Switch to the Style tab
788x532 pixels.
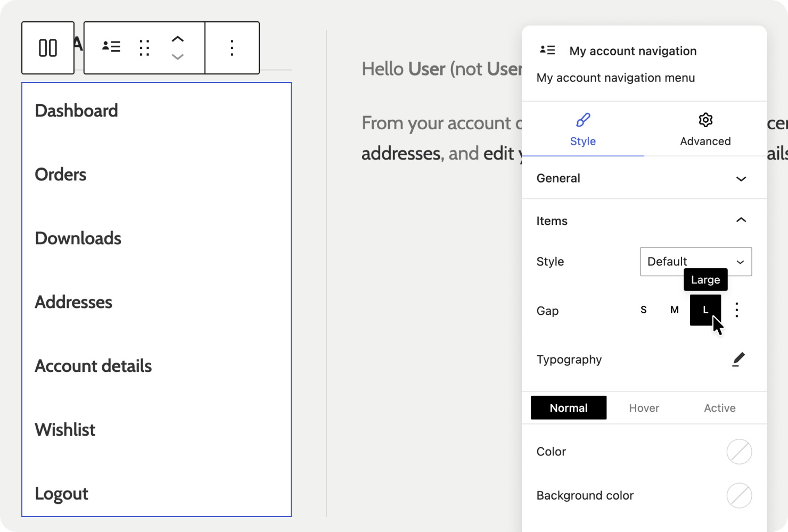pos(583,129)
